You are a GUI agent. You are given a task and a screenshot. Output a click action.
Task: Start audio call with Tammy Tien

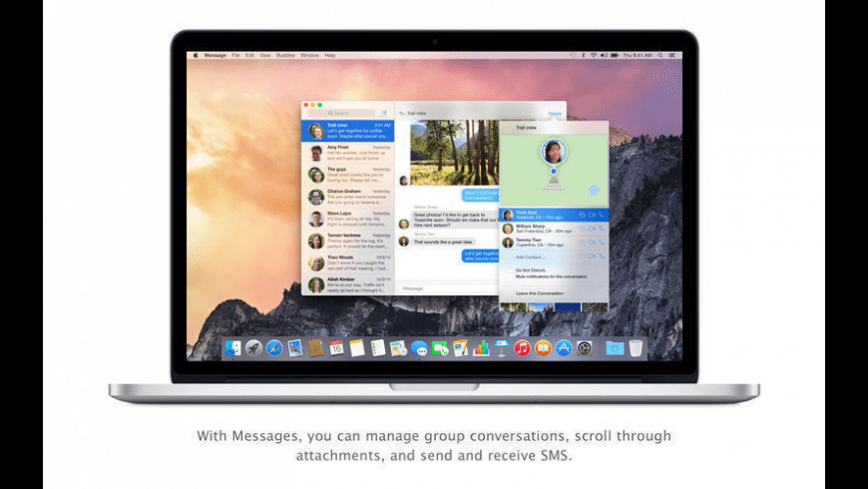602,243
